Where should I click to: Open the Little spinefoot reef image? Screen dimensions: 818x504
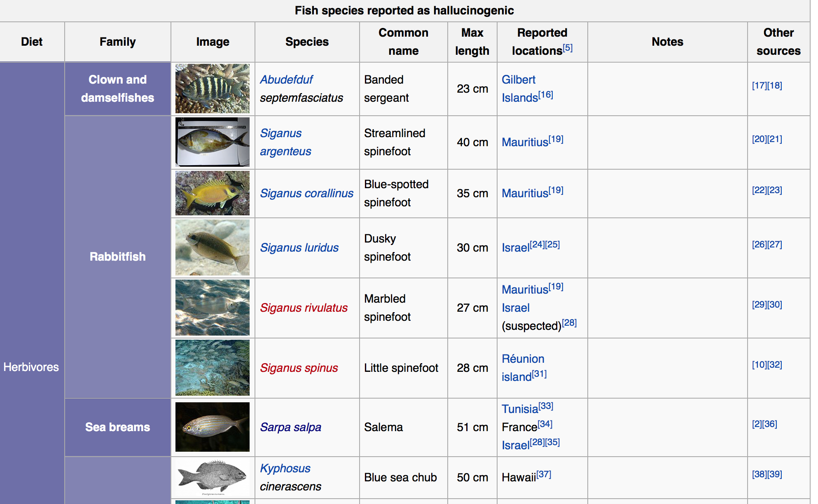point(213,368)
